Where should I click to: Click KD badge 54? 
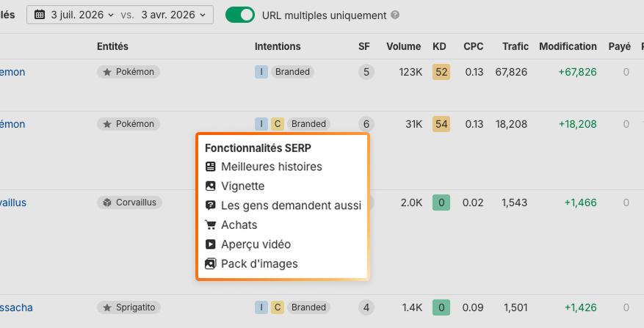[x=441, y=124]
